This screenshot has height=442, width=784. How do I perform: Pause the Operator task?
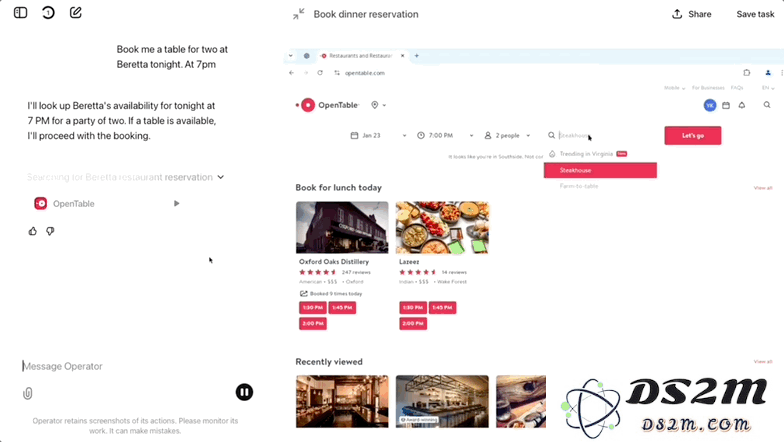244,392
